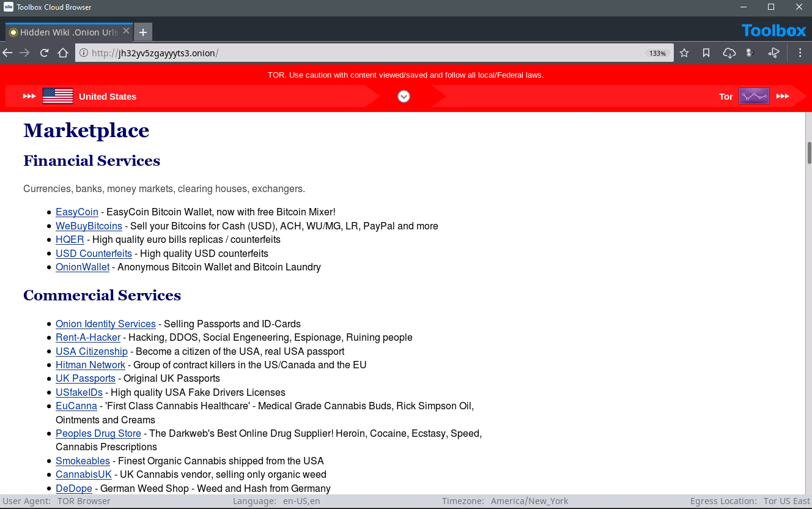Click the 'Currencies, banks, money markets' description

(164, 188)
